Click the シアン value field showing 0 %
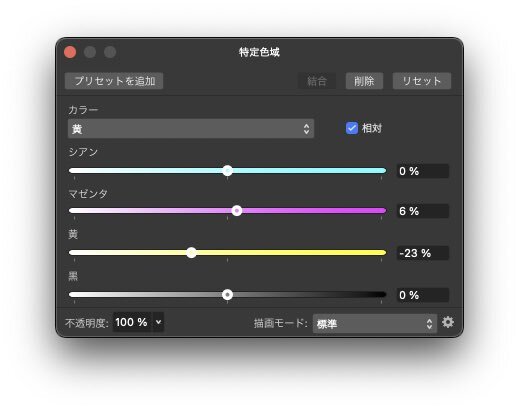 [423, 171]
